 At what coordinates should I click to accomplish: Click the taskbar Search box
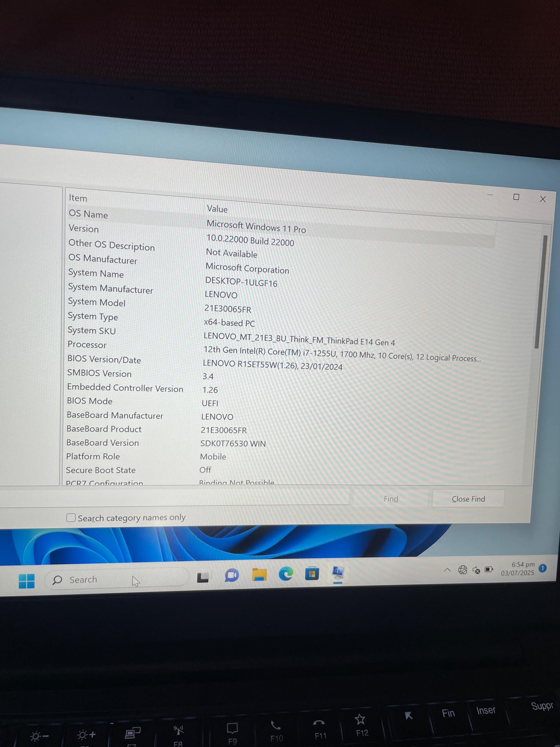116,579
